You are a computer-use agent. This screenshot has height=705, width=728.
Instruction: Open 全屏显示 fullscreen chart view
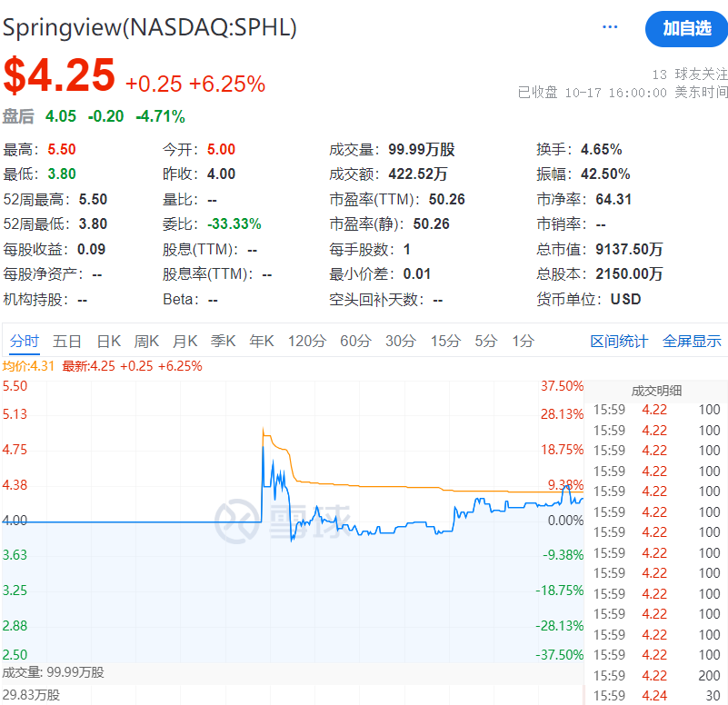[x=692, y=341]
